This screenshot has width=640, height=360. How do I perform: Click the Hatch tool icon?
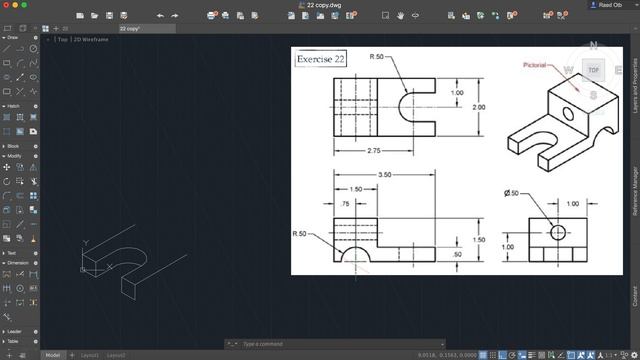point(7,118)
